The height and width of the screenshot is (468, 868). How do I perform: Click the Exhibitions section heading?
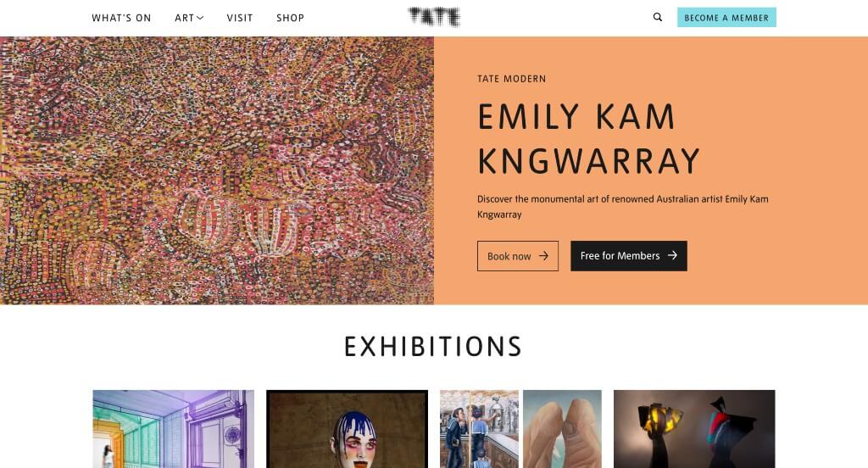click(433, 347)
